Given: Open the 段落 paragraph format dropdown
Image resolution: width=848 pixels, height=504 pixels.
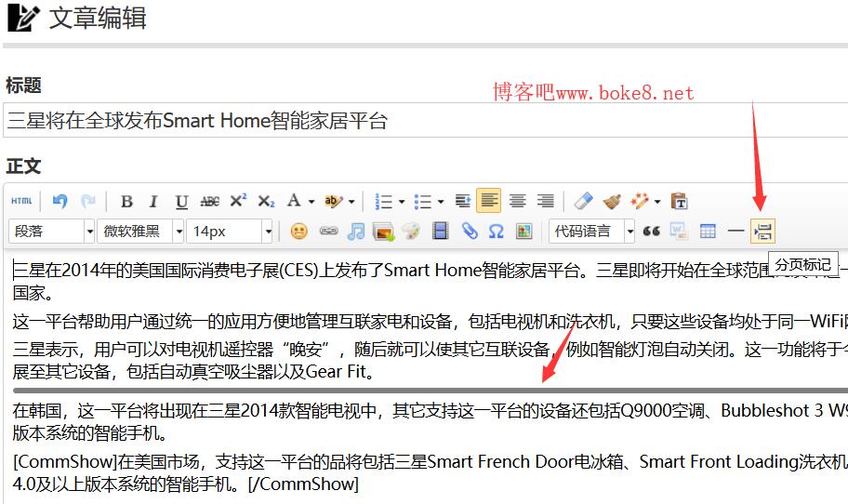Looking at the screenshot, I should (52, 232).
